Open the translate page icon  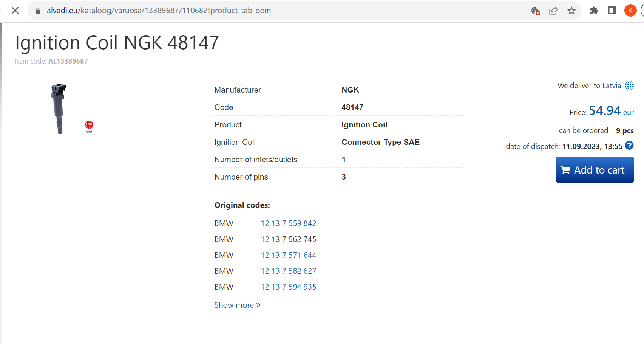(535, 11)
